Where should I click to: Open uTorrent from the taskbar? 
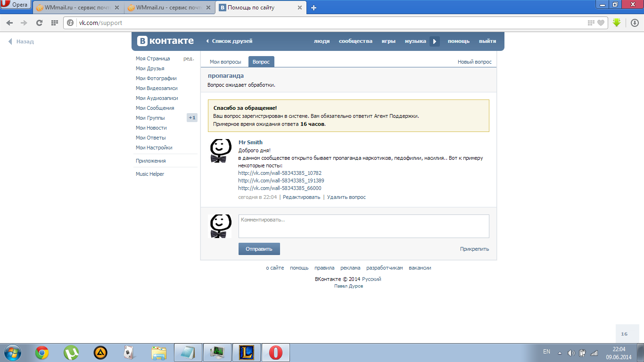click(71, 353)
